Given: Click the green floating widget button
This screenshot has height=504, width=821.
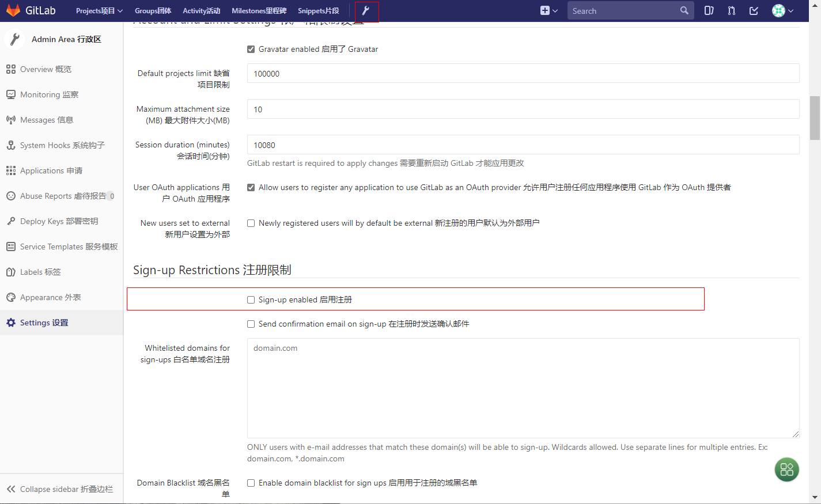Looking at the screenshot, I should pyautogui.click(x=786, y=469).
